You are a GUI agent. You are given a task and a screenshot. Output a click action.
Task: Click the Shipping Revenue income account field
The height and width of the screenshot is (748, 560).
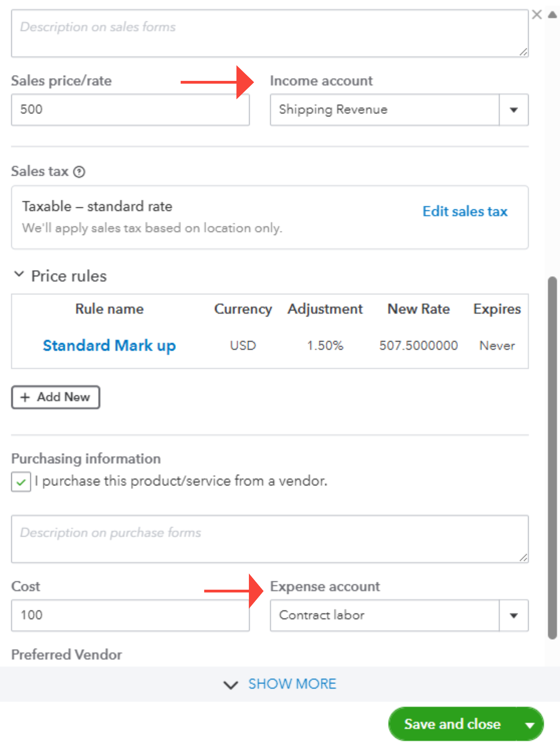click(384, 110)
